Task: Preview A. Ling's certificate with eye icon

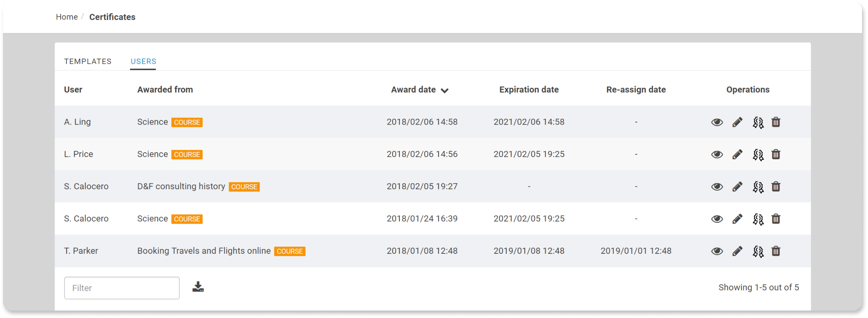Action: 717,122
